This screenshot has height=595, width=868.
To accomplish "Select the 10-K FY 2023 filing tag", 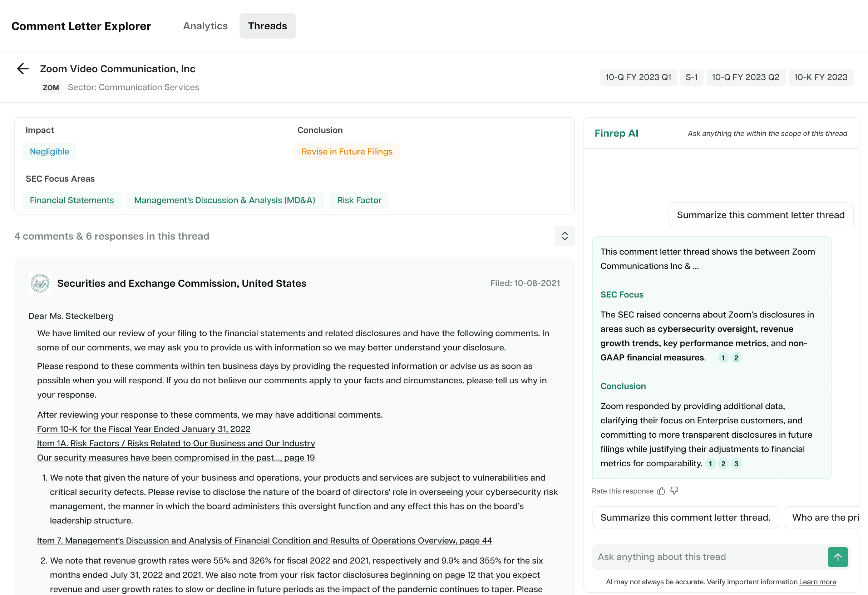I will (x=820, y=77).
